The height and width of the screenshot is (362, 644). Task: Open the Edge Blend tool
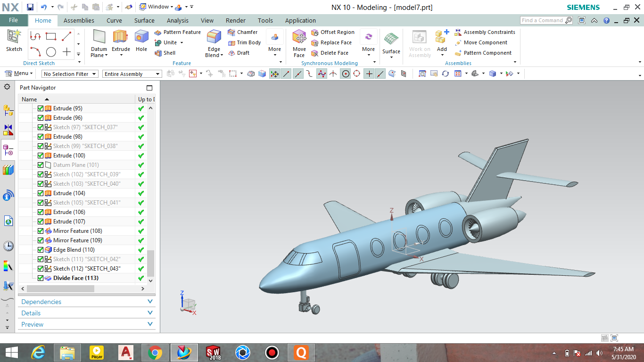tap(214, 43)
